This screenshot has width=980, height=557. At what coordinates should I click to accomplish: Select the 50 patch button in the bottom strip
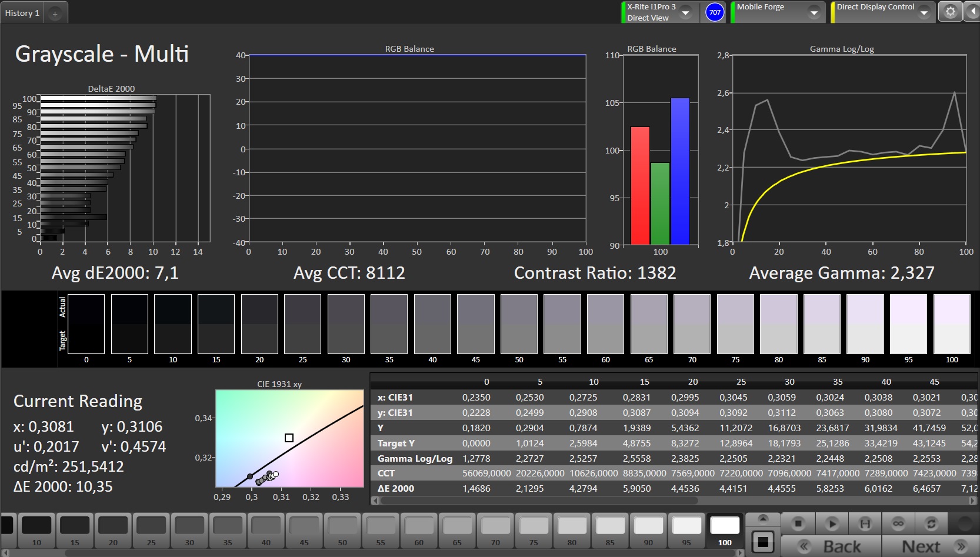tap(342, 531)
